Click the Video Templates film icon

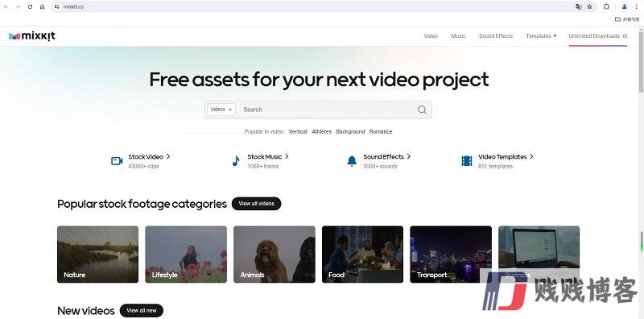point(467,161)
